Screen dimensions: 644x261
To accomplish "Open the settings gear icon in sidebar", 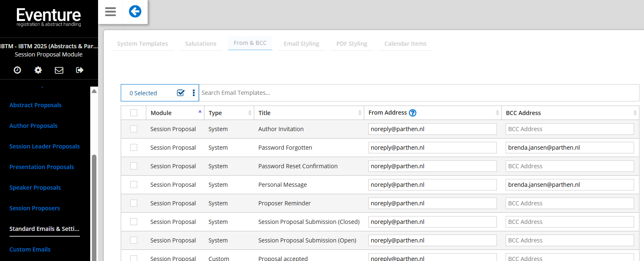I will [38, 70].
